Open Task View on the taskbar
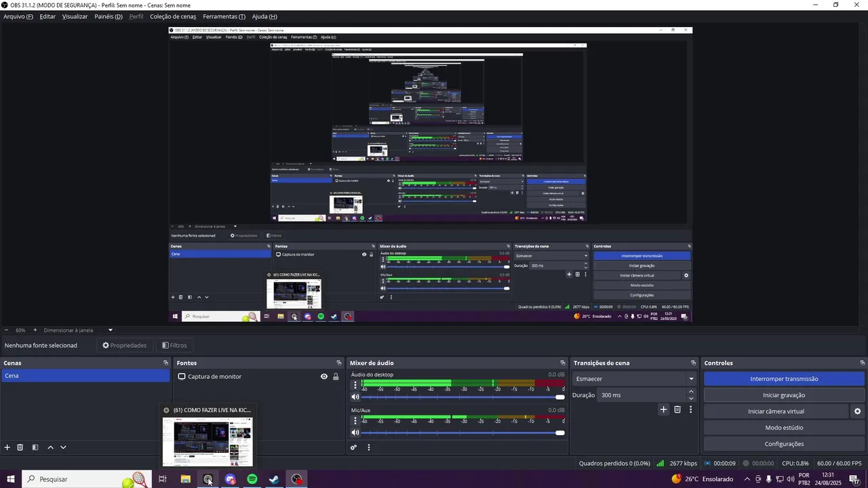Viewport: 868px width, 488px height. (163, 479)
